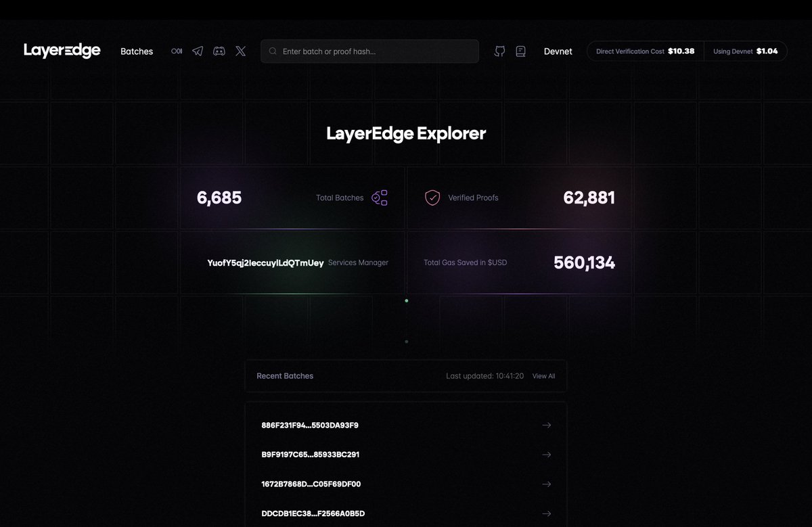Click the Verified Proofs label
Screen dimensions: 812x527
tap(473, 198)
